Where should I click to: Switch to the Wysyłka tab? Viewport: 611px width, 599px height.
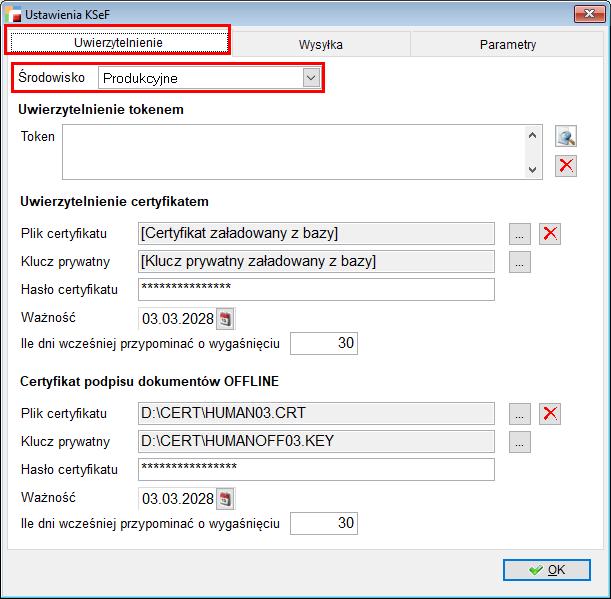(x=320, y=44)
